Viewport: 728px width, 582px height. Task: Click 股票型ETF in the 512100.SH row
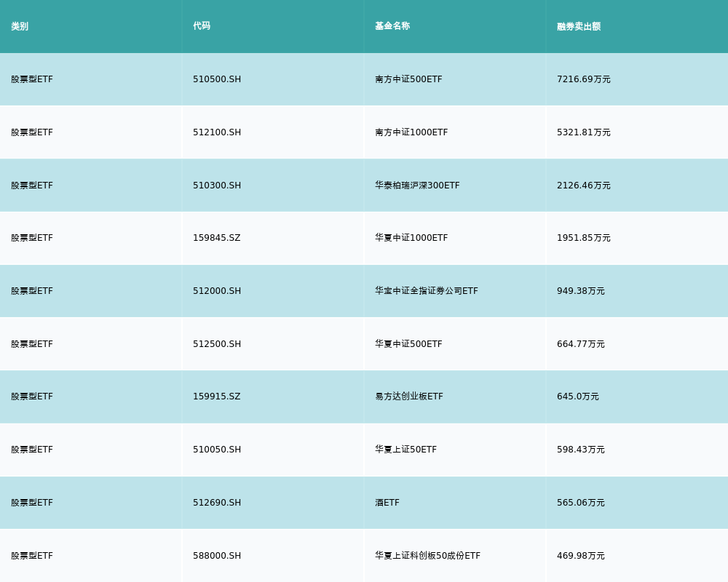(x=32, y=132)
